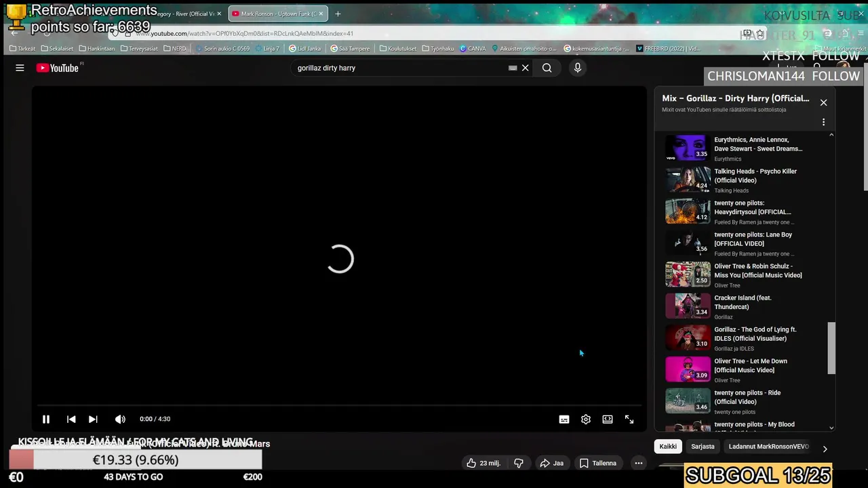The height and width of the screenshot is (488, 868).
Task: Open the virtual keyboard in search box
Action: tap(513, 68)
